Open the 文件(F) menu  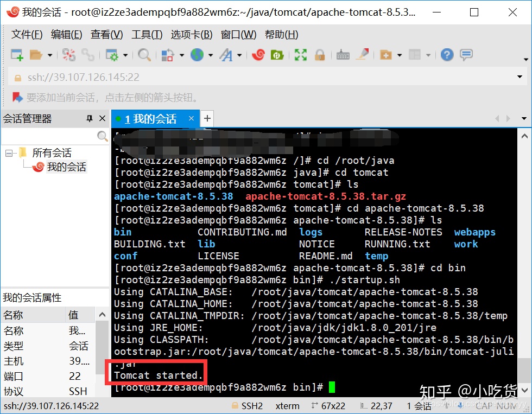pos(27,35)
